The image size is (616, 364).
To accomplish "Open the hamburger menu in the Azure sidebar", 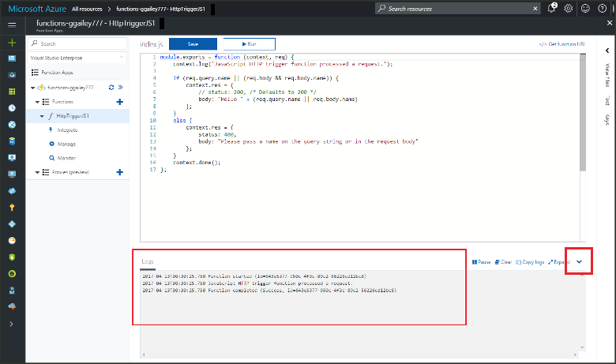I will coord(12,25).
